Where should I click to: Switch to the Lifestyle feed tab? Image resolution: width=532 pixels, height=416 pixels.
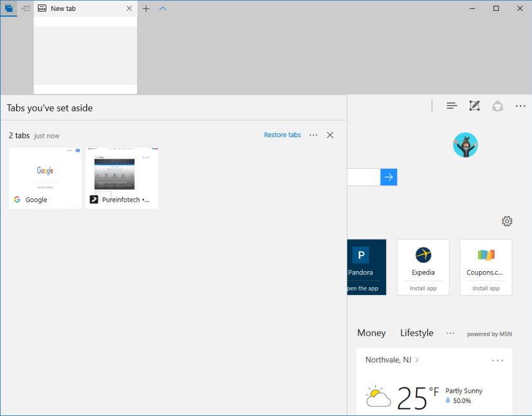(x=416, y=333)
